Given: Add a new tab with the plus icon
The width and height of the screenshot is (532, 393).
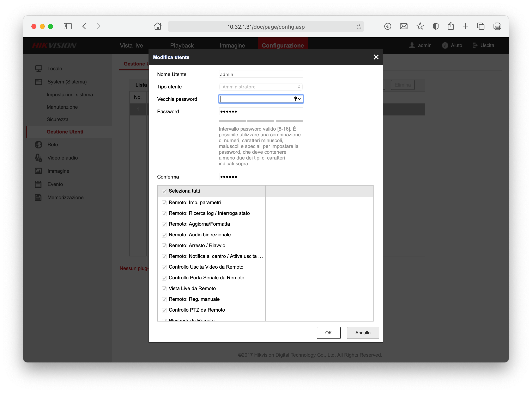Looking at the screenshot, I should pyautogui.click(x=465, y=26).
